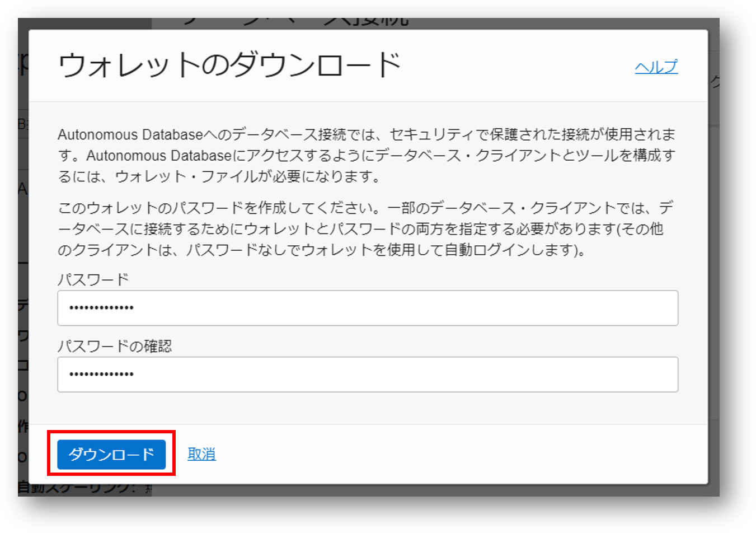Click the blue ダウンロード button
756x533 pixels.
[111, 454]
